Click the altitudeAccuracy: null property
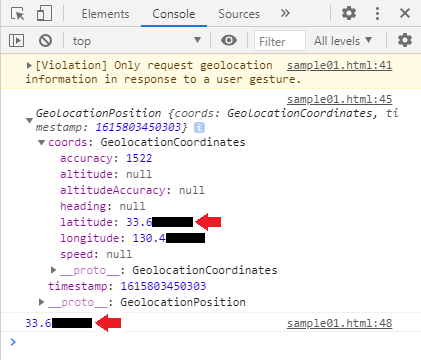The image size is (421, 360). click(132, 190)
